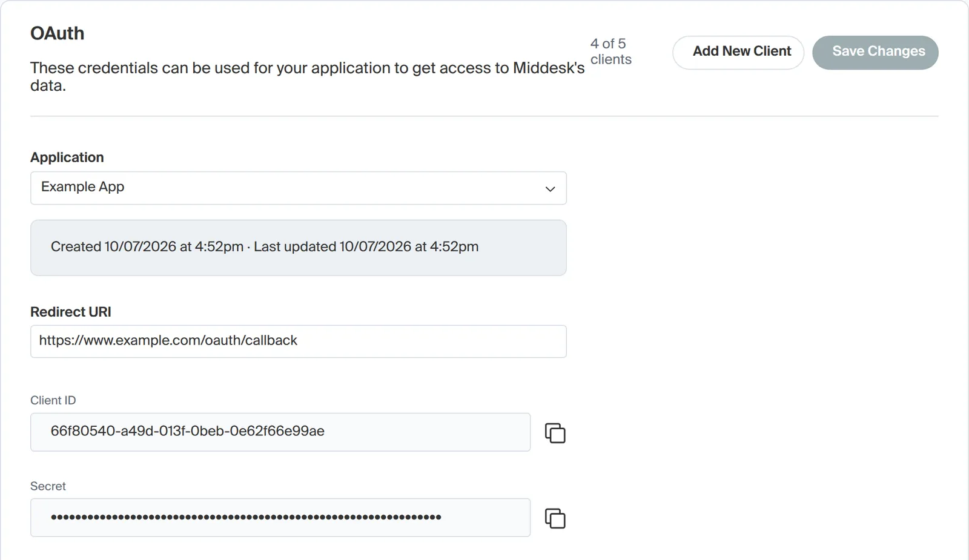Click the Redirect URI label
This screenshot has height=560, width=969.
click(71, 312)
